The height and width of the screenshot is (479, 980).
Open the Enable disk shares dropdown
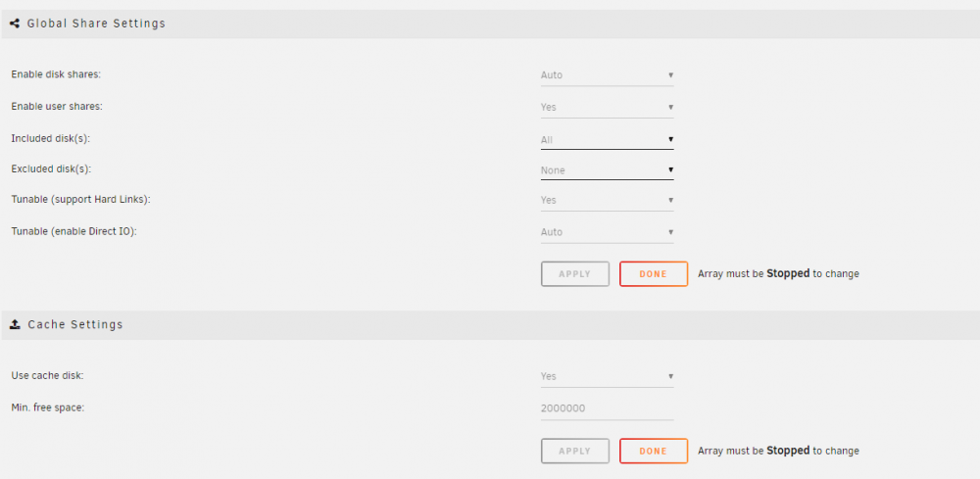[x=607, y=75]
